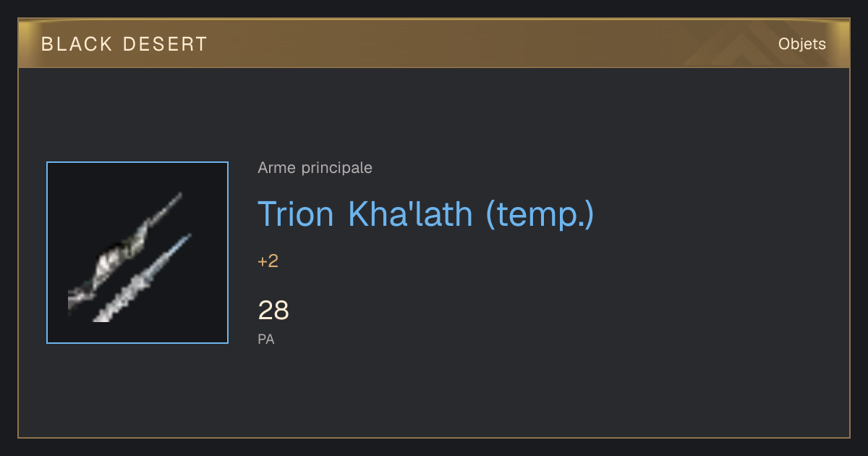
Task: Click the PA stat label
Action: 265,339
